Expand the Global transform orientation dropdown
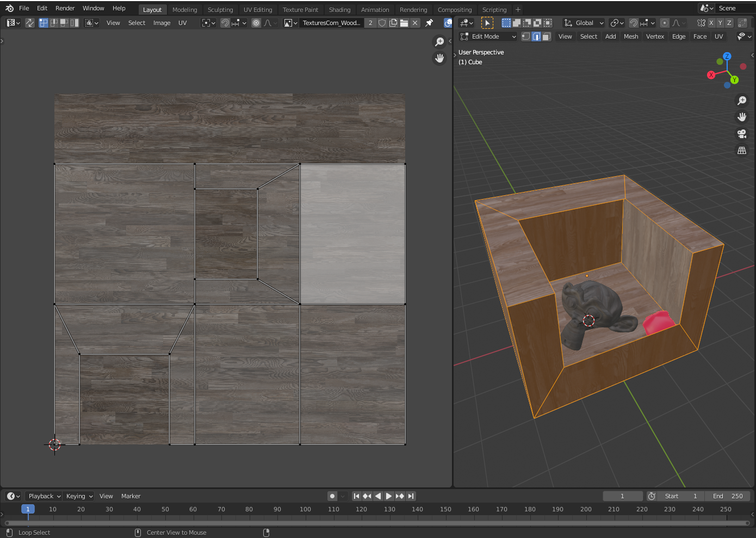This screenshot has height=538, width=756. (x=584, y=23)
